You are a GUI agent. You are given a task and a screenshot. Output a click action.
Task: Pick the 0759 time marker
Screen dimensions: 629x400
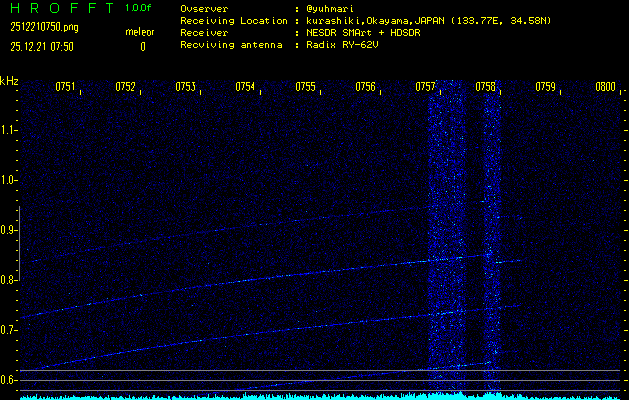point(546,88)
